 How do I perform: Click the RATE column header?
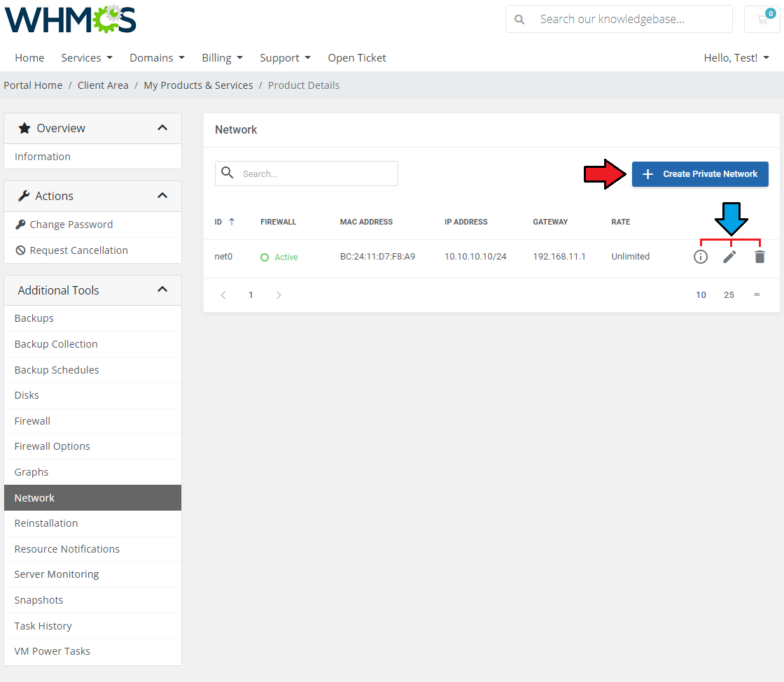coord(620,222)
